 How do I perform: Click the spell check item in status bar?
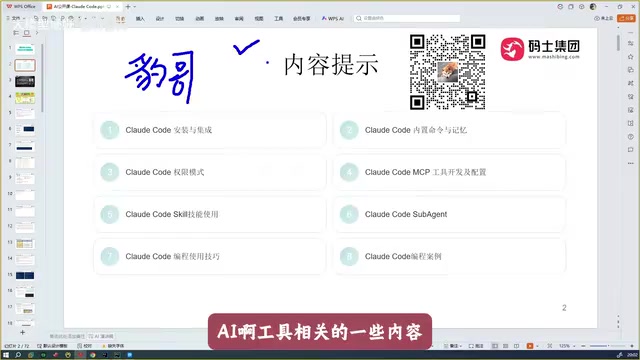click(84, 346)
